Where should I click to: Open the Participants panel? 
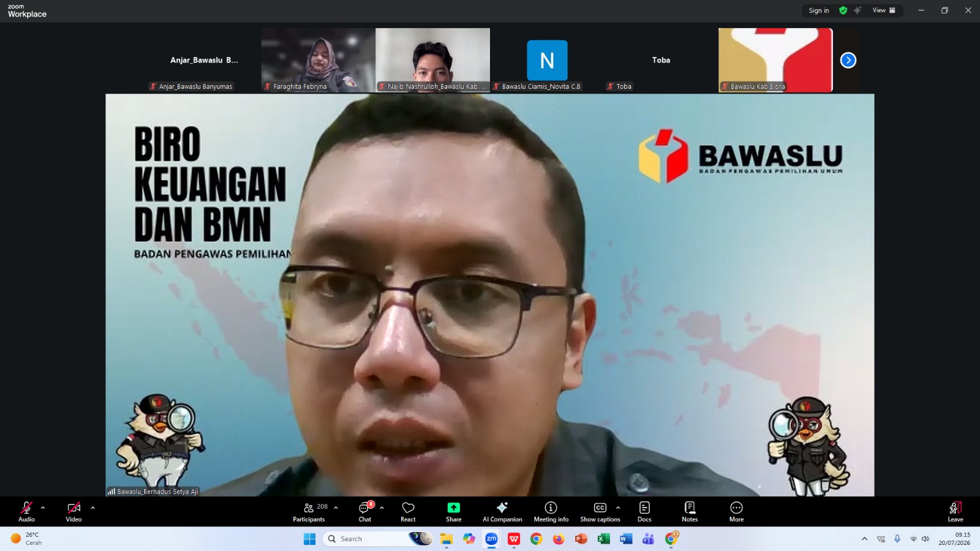pyautogui.click(x=309, y=512)
